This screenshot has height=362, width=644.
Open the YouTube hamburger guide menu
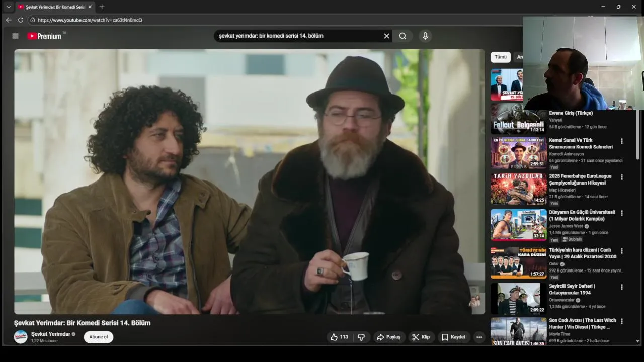[15, 36]
